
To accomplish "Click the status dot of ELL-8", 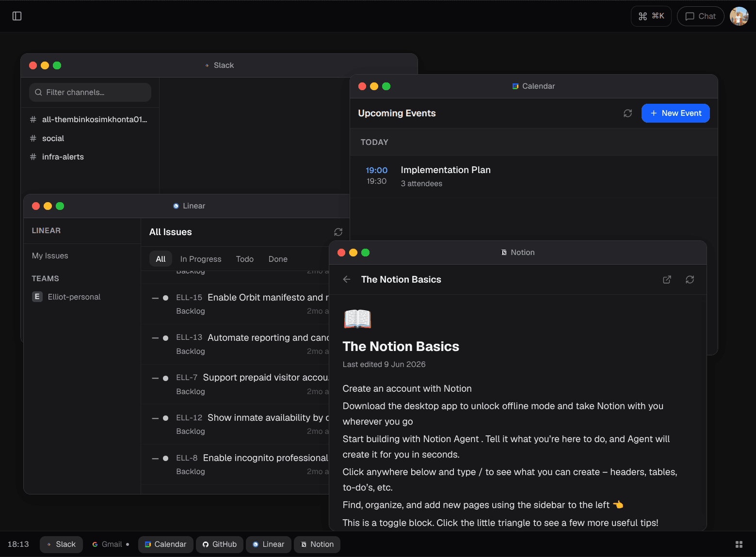I will [166, 458].
